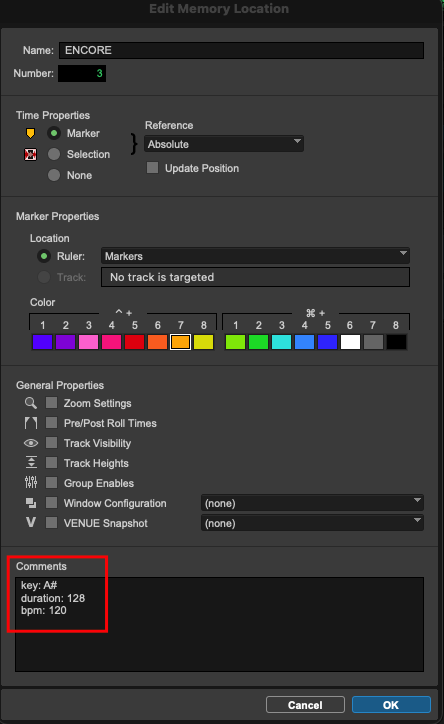The image size is (444, 724).
Task: Choose the blue-violet color swatch 1
Action: [42, 342]
